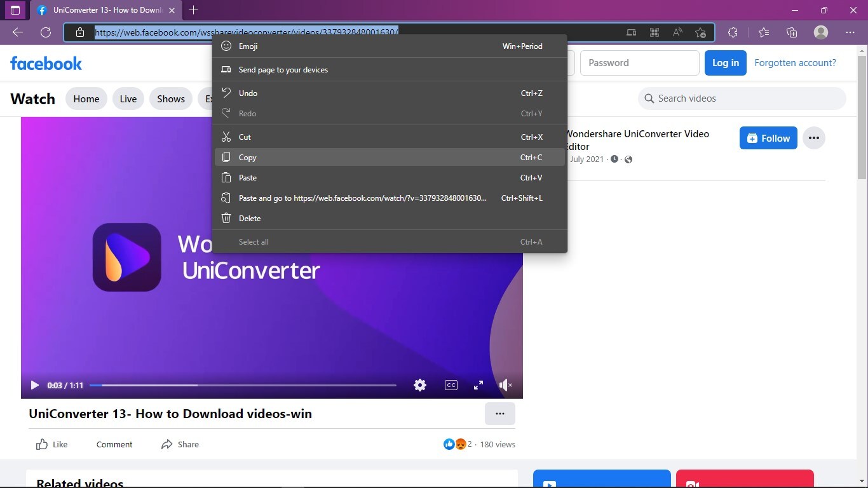Open the QR code generator icon
This screenshot has height=488, width=868.
654,32
